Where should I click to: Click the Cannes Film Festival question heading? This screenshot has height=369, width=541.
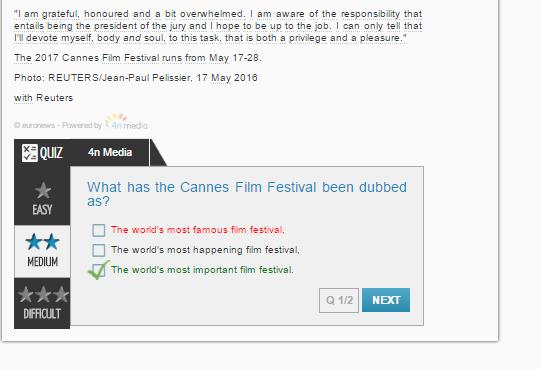pyautogui.click(x=247, y=194)
